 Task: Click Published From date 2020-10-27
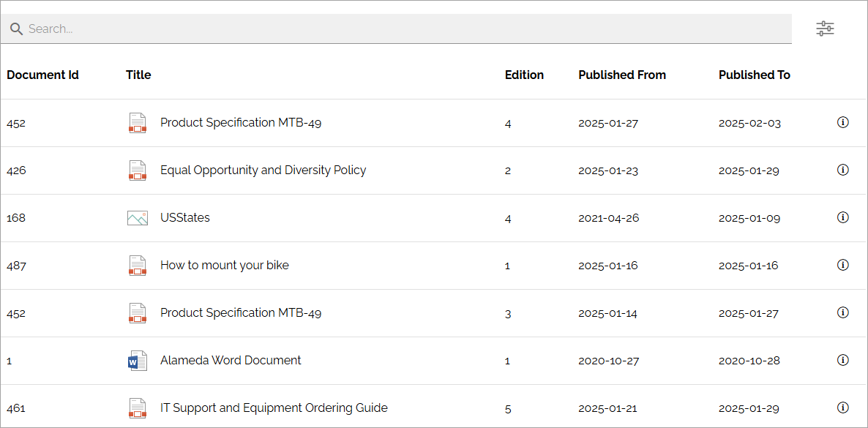tap(609, 361)
